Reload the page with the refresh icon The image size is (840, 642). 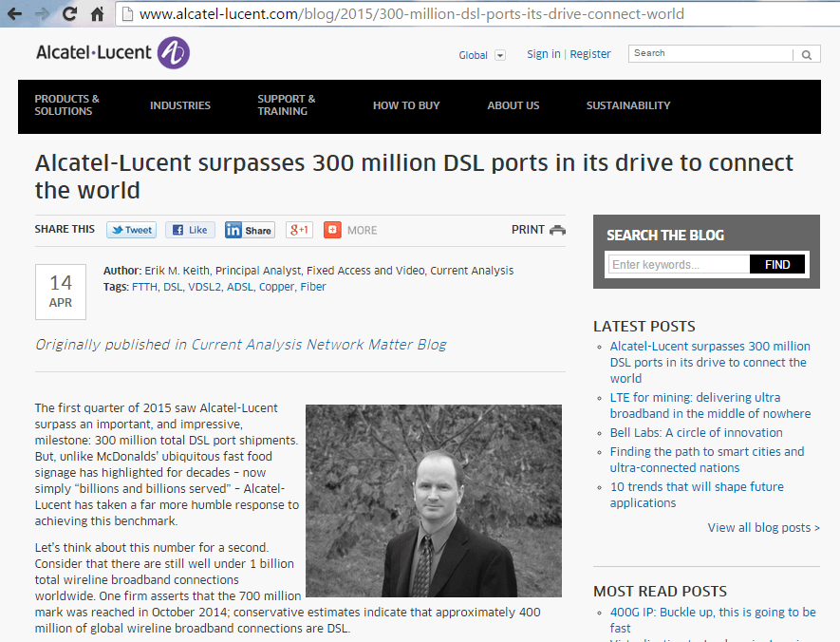tap(69, 14)
